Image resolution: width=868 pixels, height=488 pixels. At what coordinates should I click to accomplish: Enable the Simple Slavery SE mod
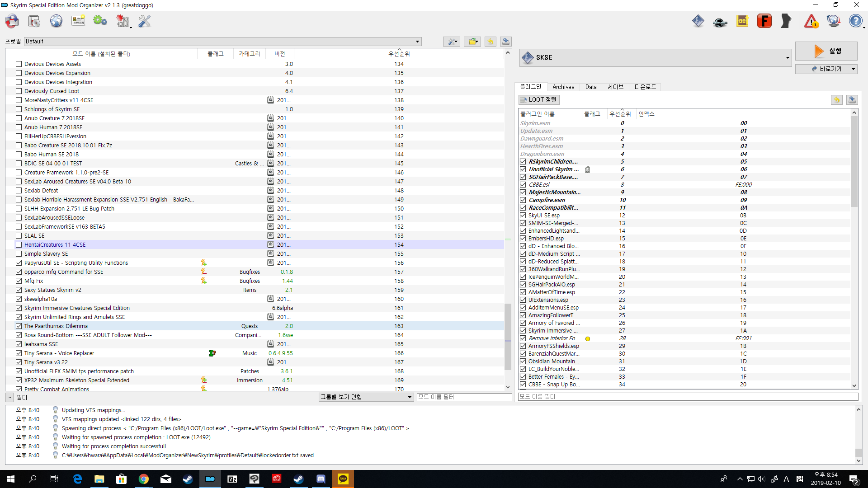pyautogui.click(x=19, y=254)
